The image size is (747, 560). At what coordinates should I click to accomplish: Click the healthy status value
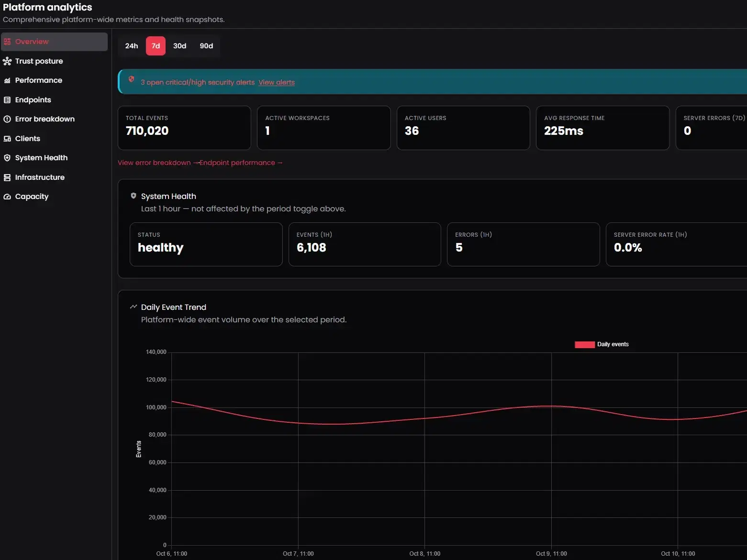point(161,248)
